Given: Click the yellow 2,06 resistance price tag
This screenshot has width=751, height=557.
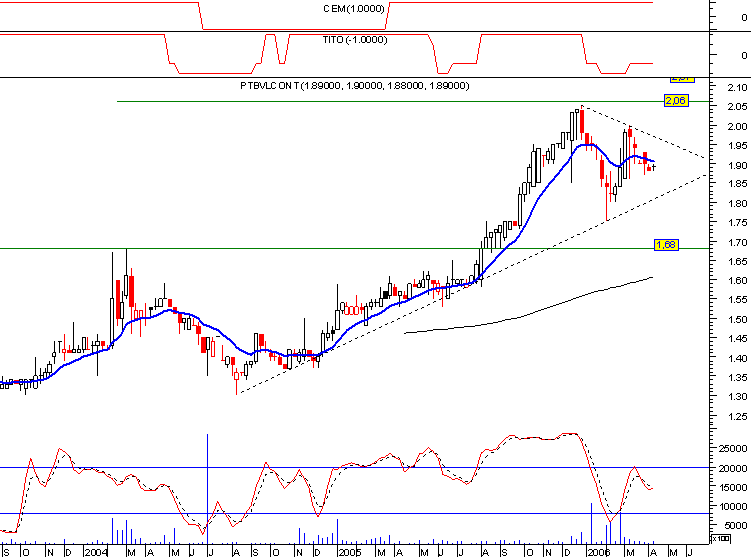Looking at the screenshot, I should 676,101.
